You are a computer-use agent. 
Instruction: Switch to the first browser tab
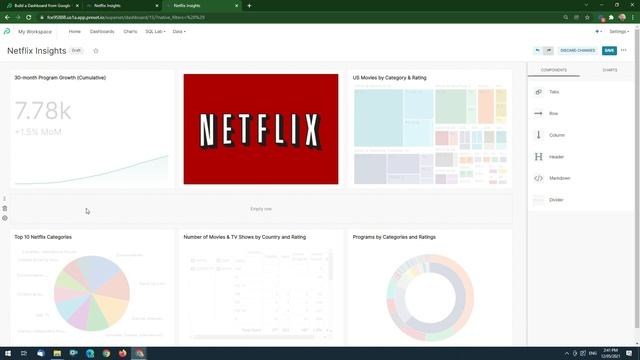[42, 6]
